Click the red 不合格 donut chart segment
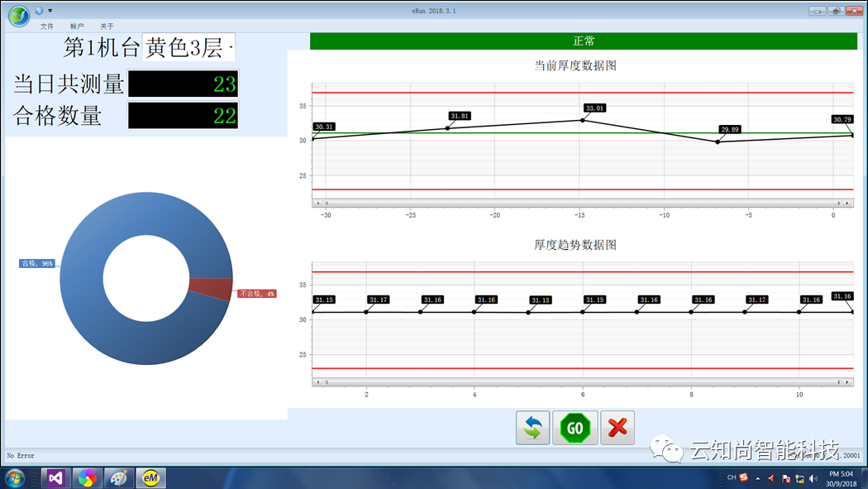The width and height of the screenshot is (868, 489). coord(210,288)
